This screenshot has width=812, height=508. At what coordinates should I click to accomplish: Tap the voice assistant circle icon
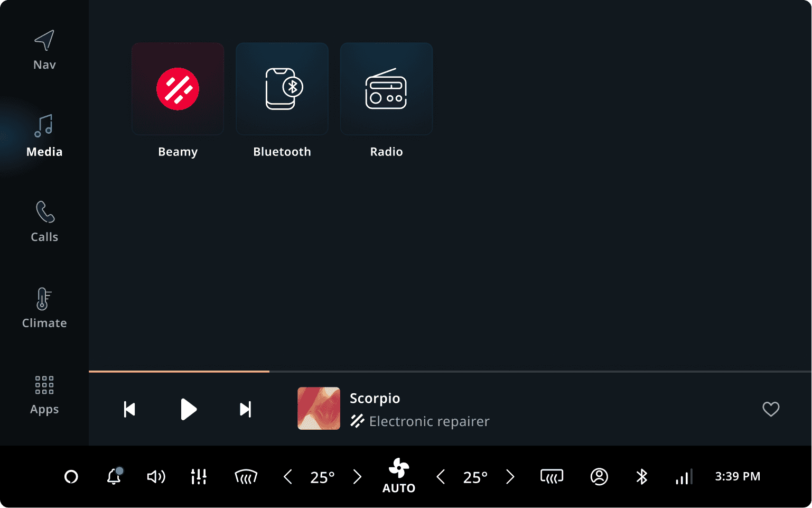pyautogui.click(x=71, y=477)
